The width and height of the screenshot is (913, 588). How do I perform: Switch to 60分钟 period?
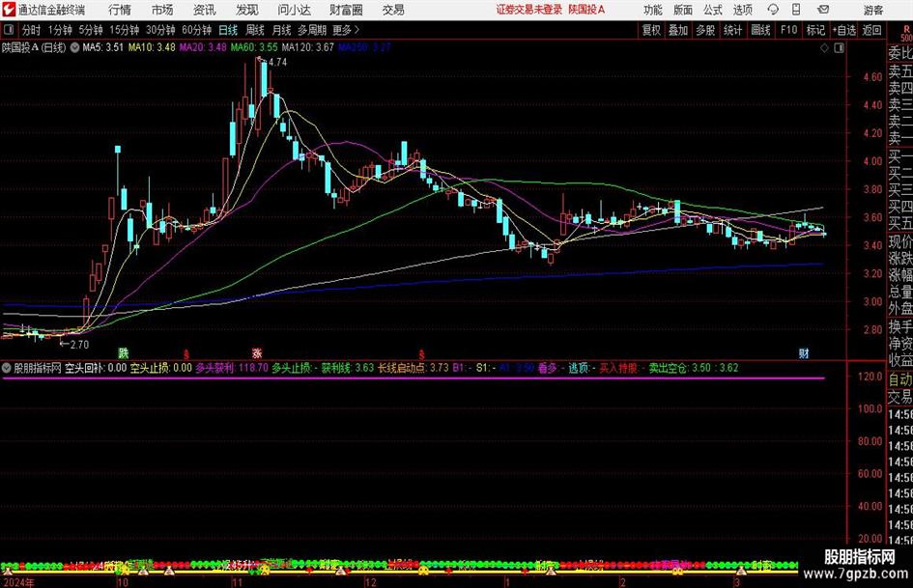click(196, 30)
